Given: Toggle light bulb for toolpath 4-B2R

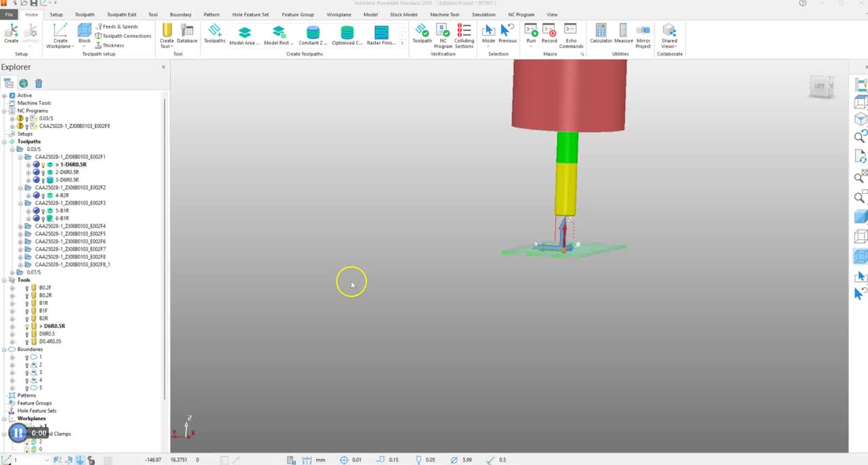Looking at the screenshot, I should (43, 195).
